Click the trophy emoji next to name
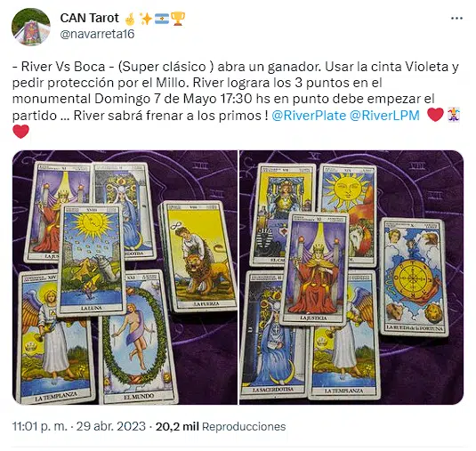476x451 pixels. (x=178, y=19)
